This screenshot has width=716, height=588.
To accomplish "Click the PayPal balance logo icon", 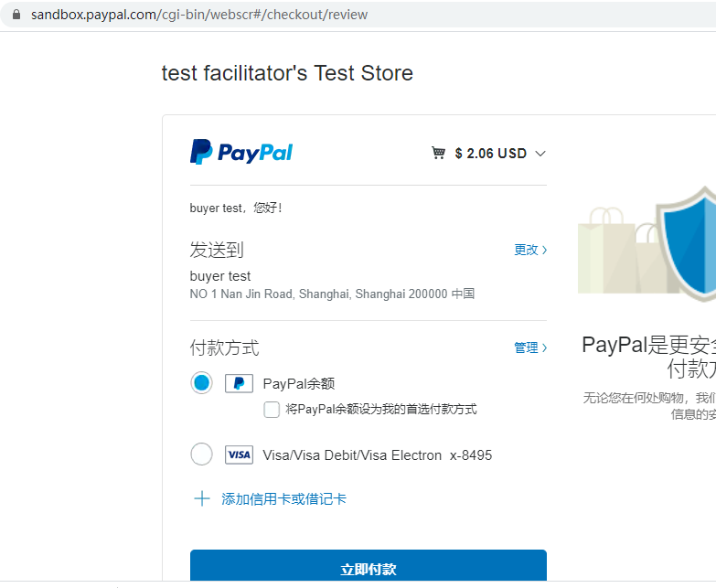I will click(x=239, y=383).
